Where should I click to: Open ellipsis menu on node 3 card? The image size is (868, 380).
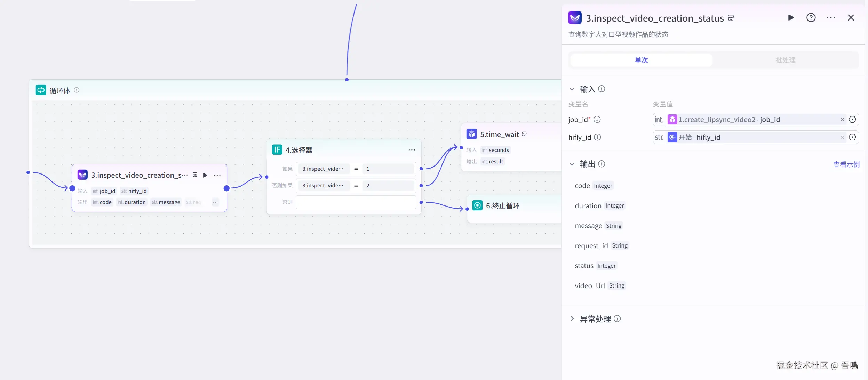(217, 175)
